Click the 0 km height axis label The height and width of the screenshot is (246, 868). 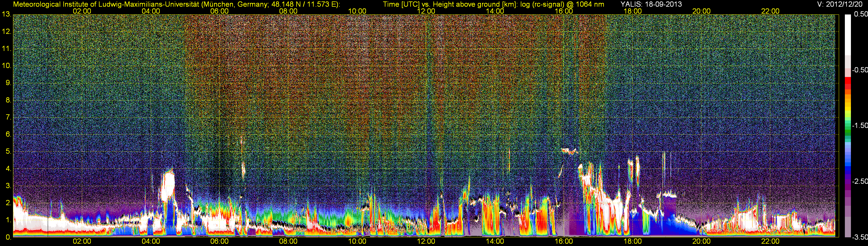pyautogui.click(x=8, y=237)
